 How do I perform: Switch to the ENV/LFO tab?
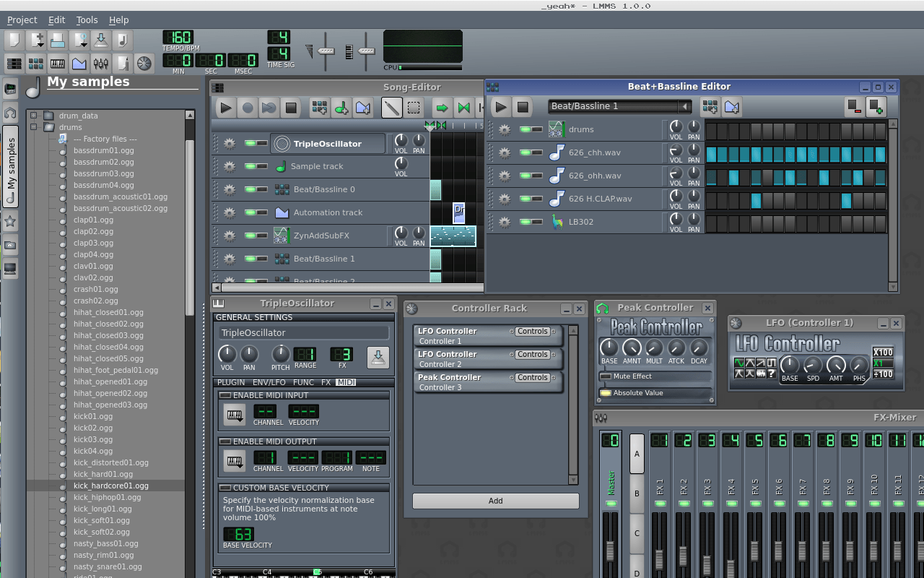coord(269,382)
